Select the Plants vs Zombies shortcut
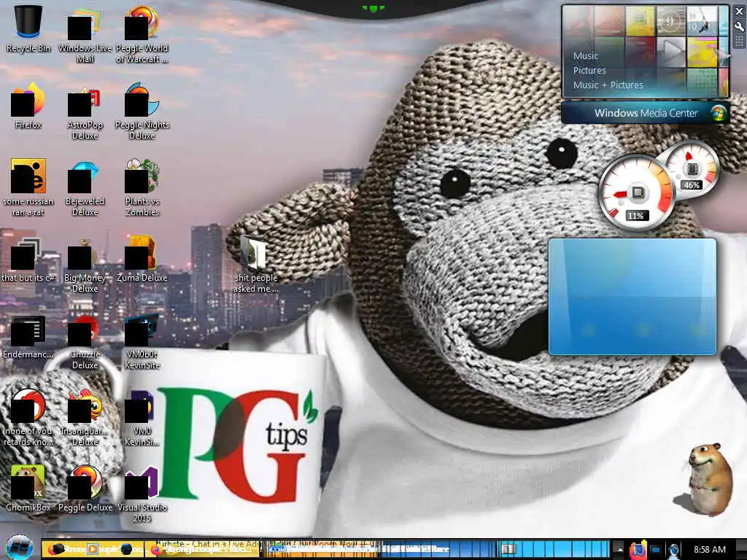747x560 pixels. coord(142,187)
